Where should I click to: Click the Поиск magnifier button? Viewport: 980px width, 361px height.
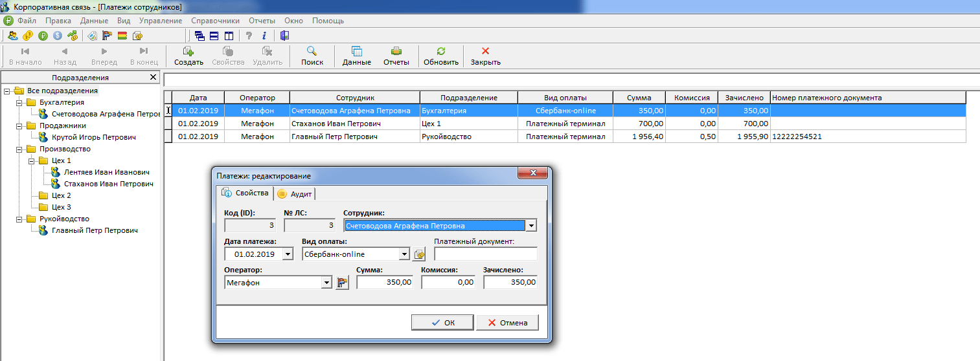(x=312, y=56)
